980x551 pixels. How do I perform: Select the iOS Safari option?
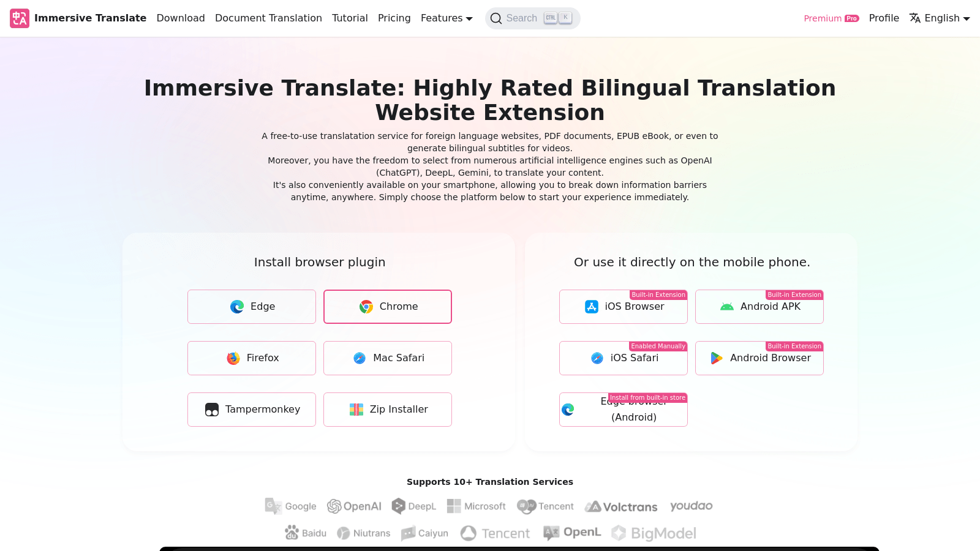click(624, 358)
